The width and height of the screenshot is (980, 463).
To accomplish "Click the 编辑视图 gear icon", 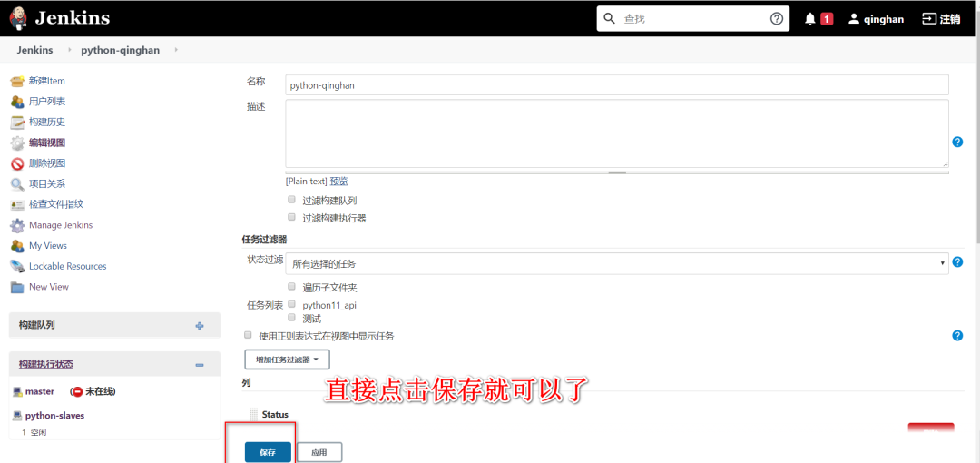I will tap(17, 143).
